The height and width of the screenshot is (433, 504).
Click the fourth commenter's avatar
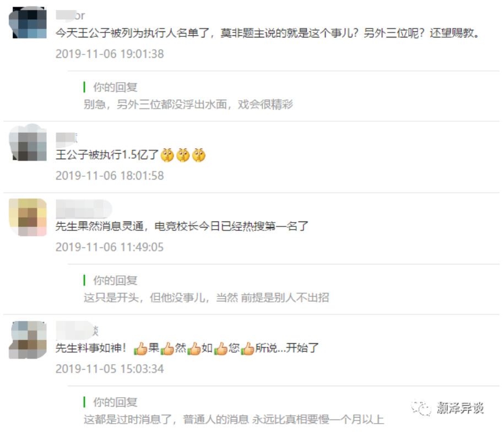point(28,339)
